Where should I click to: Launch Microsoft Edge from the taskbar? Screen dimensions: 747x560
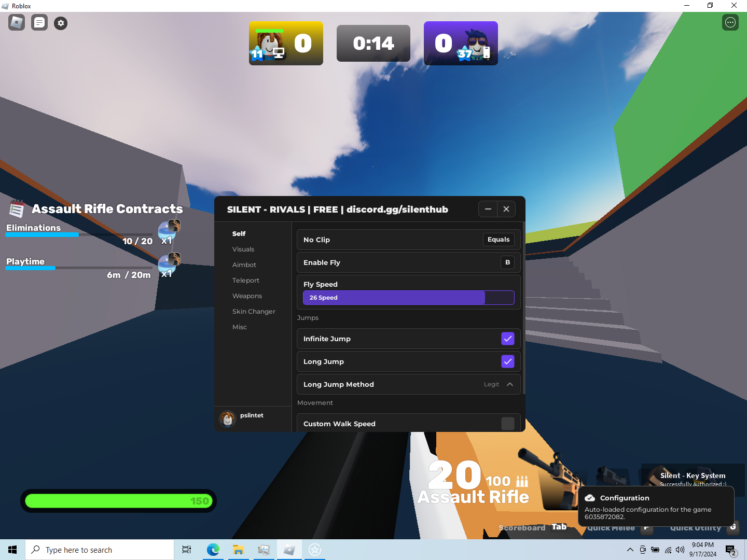click(x=213, y=550)
